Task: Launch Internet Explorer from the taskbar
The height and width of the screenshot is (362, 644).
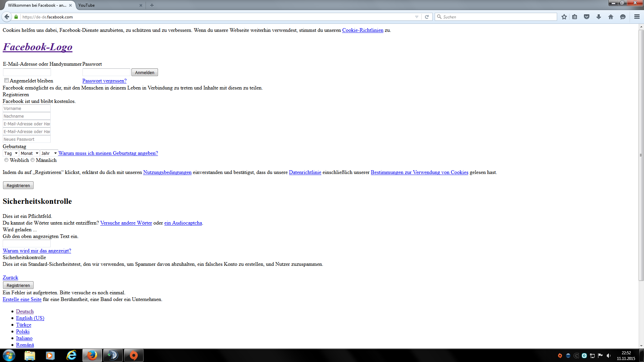Action: [x=71, y=355]
